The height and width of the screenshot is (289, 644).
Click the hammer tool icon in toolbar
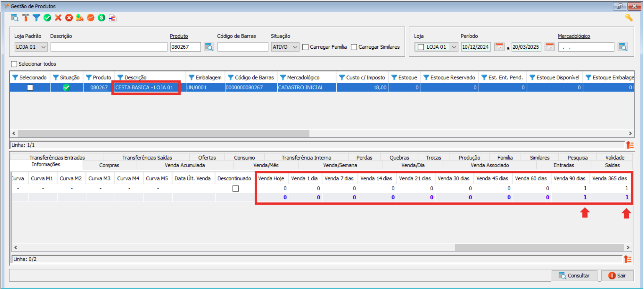(26, 18)
